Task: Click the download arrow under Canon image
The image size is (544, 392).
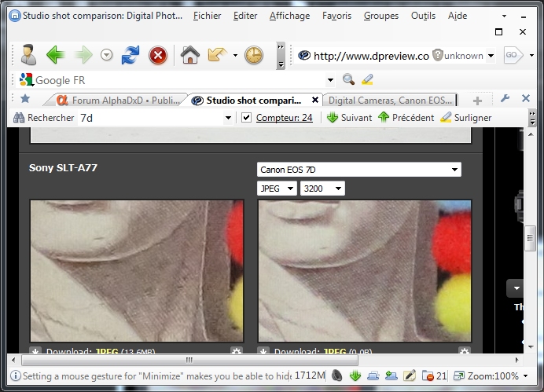Action: coord(263,351)
